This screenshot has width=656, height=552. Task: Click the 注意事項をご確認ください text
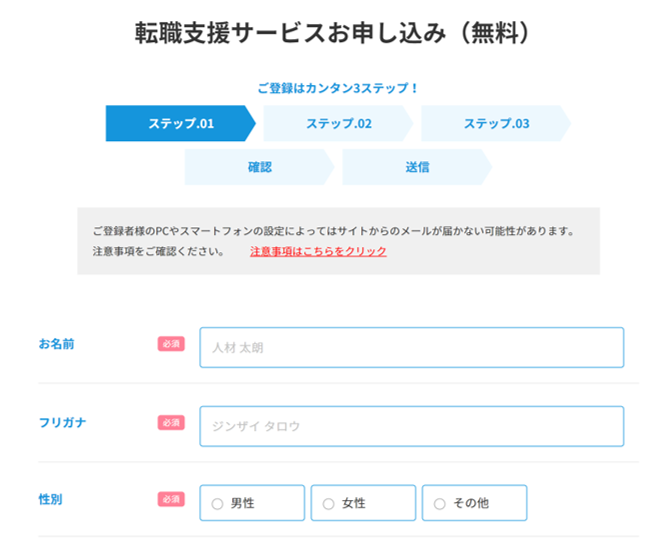[x=159, y=251]
